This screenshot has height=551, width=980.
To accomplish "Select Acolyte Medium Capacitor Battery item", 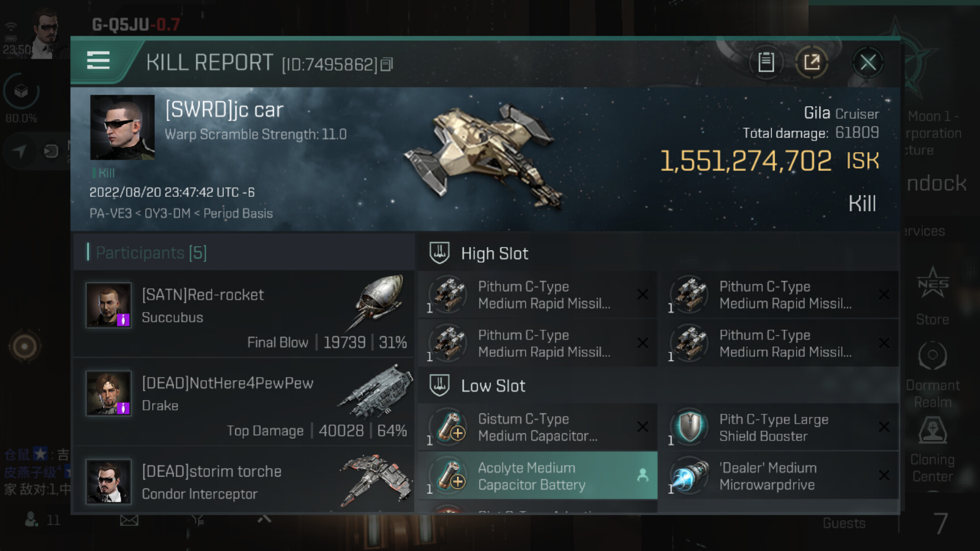I will click(x=537, y=475).
